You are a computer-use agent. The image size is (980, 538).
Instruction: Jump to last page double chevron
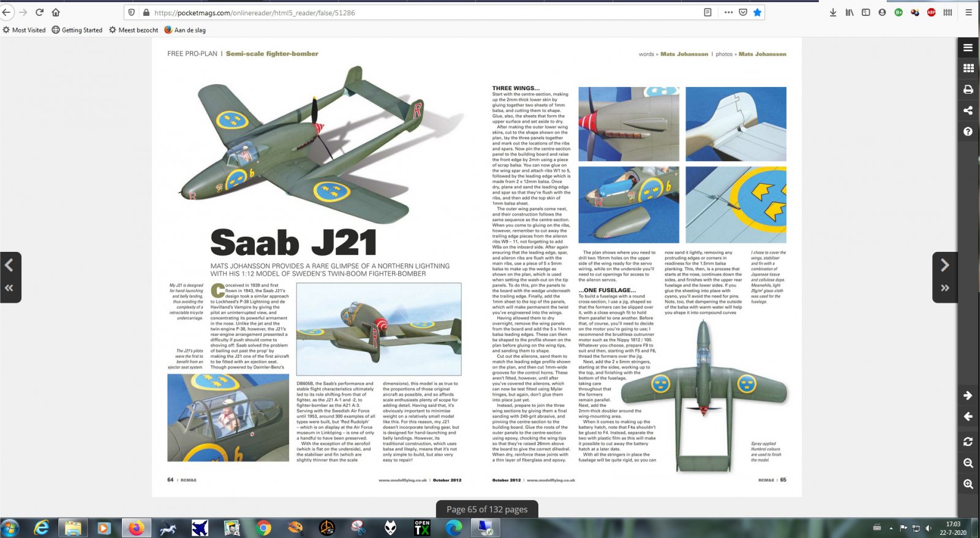point(945,288)
